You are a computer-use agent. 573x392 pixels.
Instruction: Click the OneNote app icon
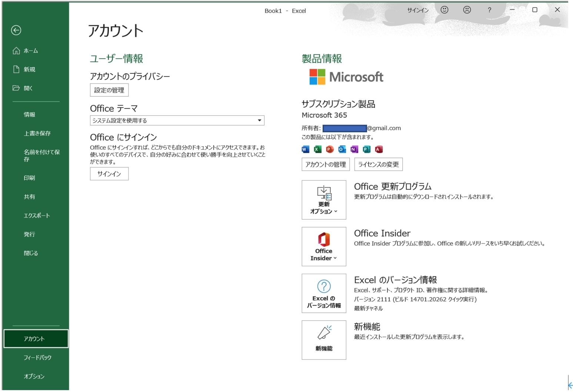tap(354, 149)
